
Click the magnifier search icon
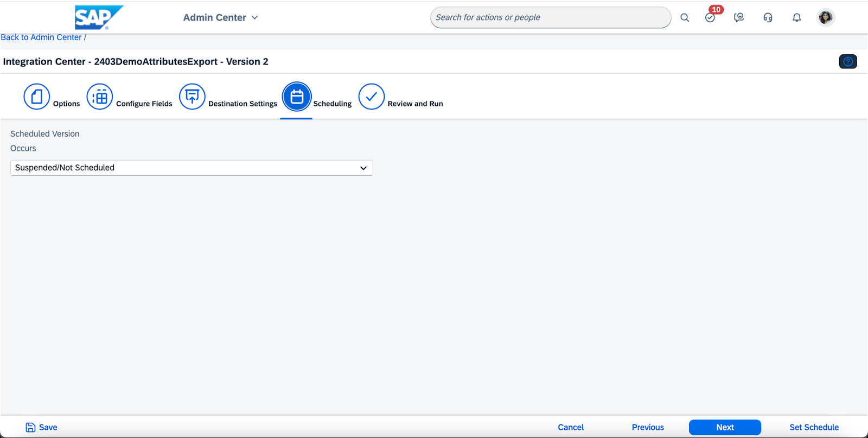point(685,17)
